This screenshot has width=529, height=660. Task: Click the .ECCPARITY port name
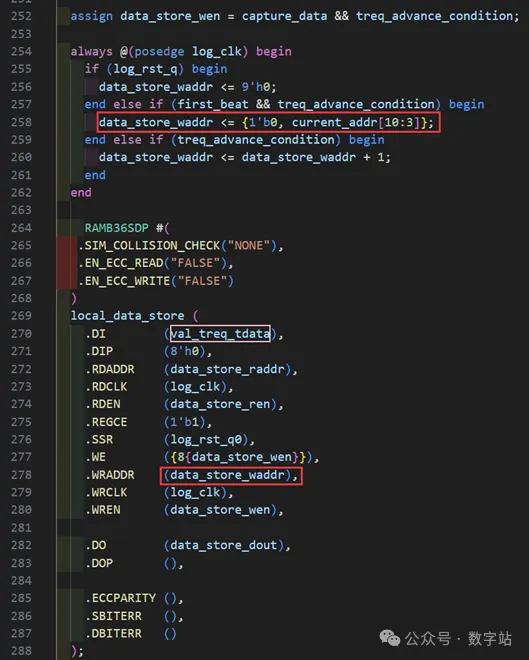120,598
